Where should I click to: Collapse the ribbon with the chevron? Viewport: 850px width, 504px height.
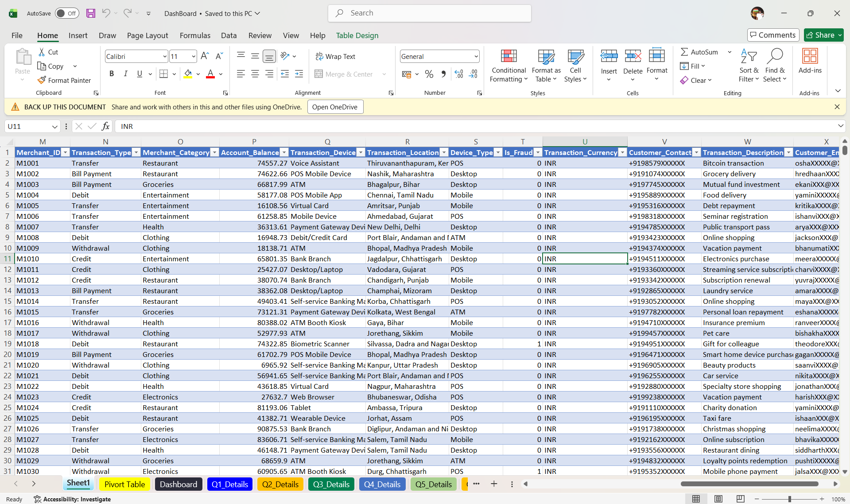tap(838, 91)
